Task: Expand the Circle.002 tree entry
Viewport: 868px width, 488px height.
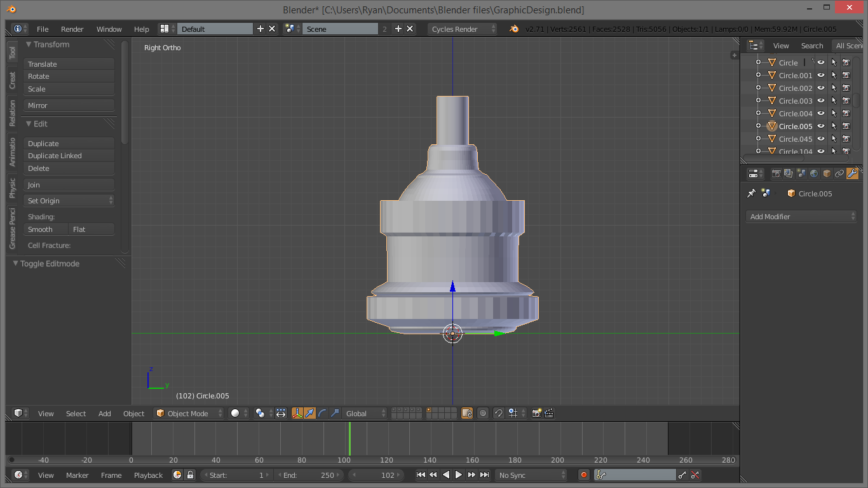Action: pos(758,88)
